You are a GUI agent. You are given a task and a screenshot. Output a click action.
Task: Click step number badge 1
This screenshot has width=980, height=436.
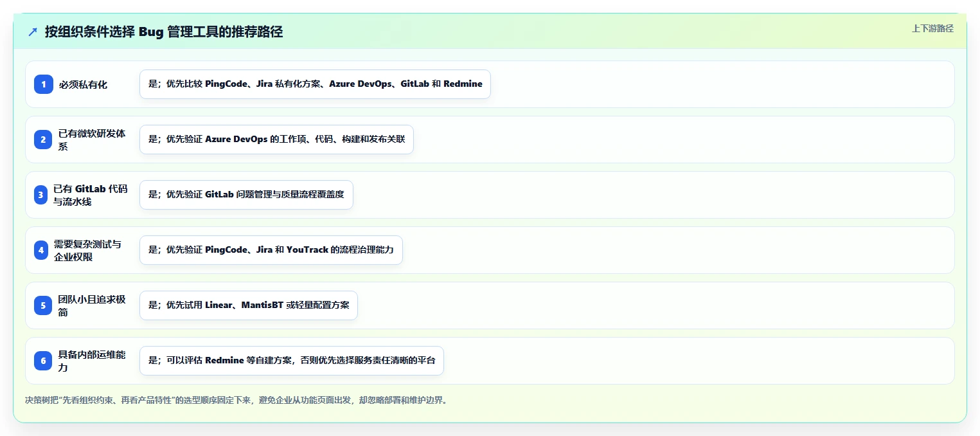[x=44, y=84]
